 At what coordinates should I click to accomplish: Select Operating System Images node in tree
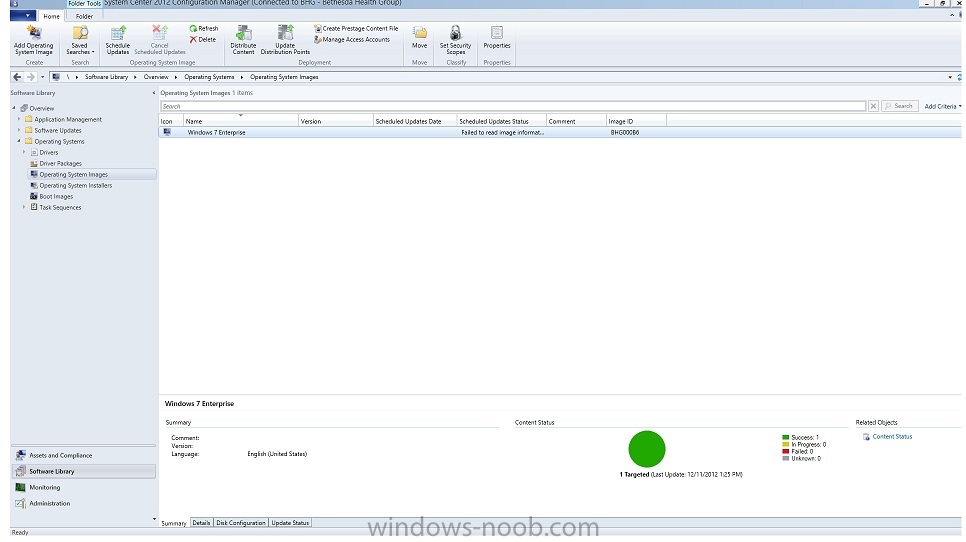(73, 175)
